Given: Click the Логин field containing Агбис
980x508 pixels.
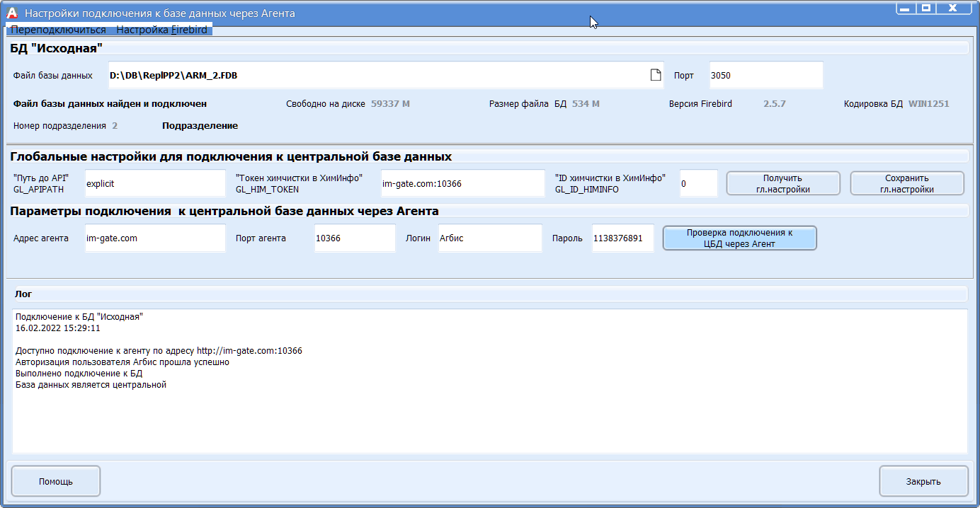Looking at the screenshot, I should pos(490,238).
